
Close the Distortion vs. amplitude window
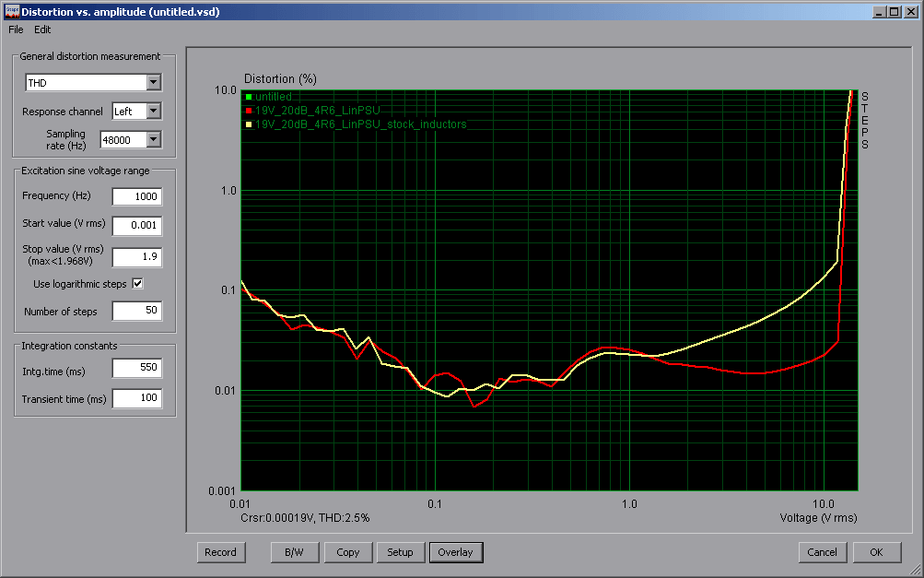(x=911, y=12)
